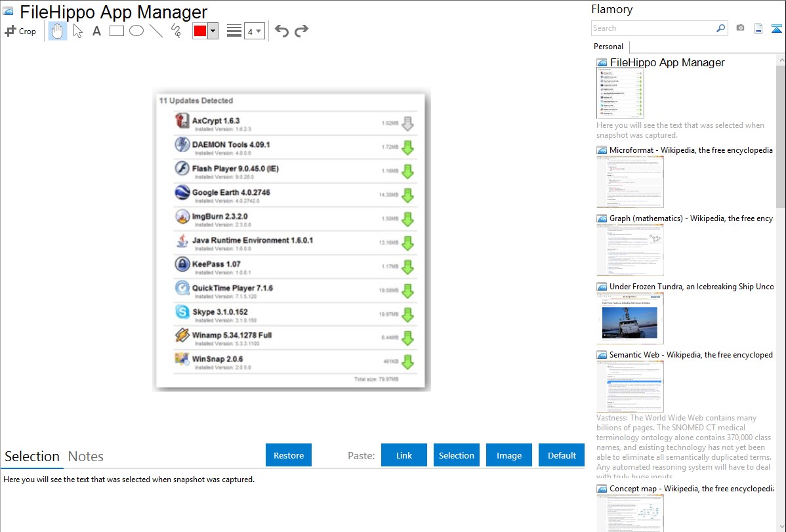Click the Winamp 5.34.1278 Full text
The height and width of the screenshot is (532, 786).
pyautogui.click(x=232, y=335)
